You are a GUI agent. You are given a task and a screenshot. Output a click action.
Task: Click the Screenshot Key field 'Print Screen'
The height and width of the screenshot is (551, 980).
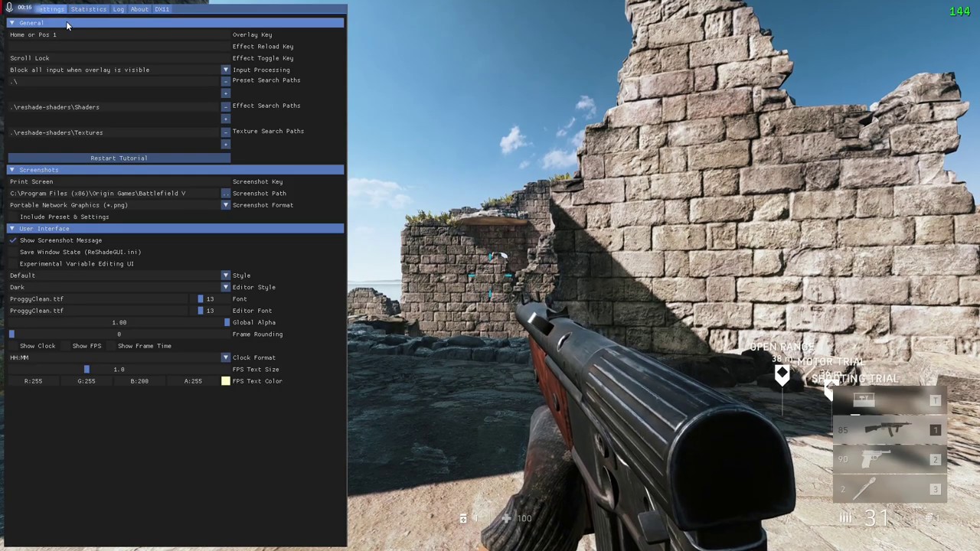(119, 181)
